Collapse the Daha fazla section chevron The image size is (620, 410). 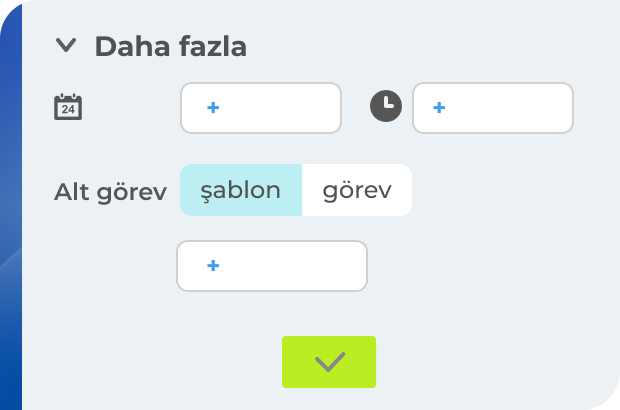[67, 45]
